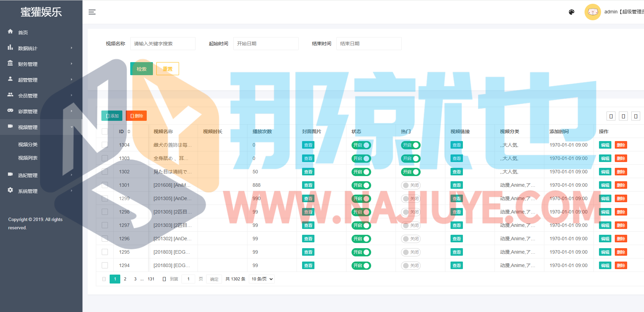Click the gamepad icon for 彩票管理
The height and width of the screenshot is (312, 644).
(x=10, y=111)
